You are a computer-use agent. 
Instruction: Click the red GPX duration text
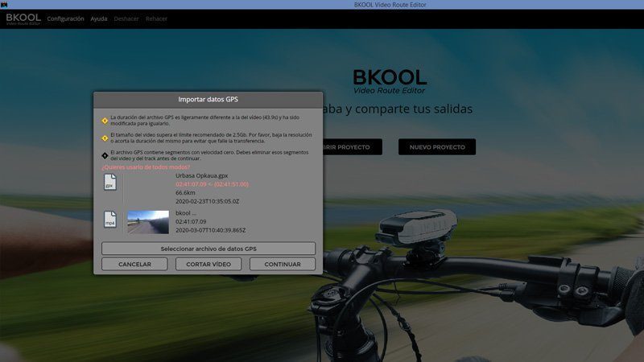(212, 184)
